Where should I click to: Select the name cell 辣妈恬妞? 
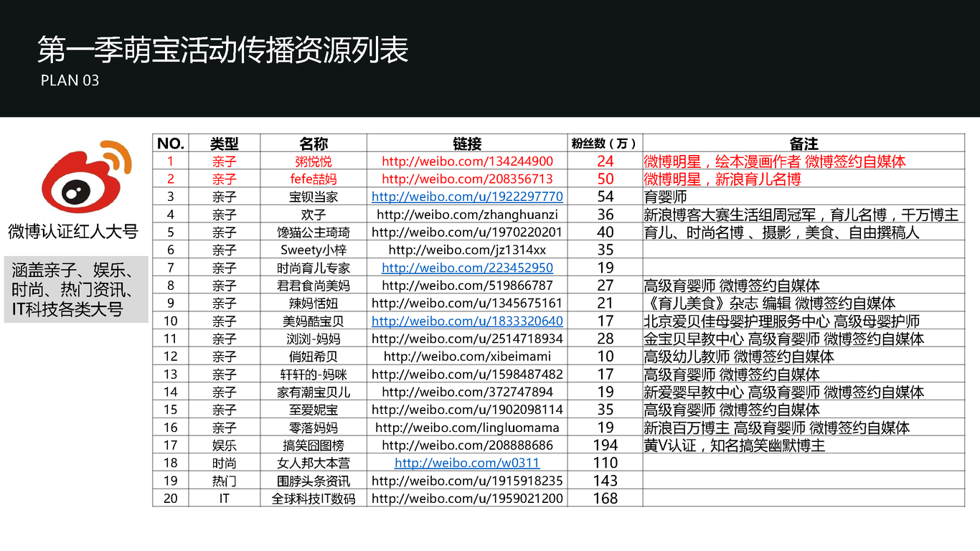(x=314, y=303)
